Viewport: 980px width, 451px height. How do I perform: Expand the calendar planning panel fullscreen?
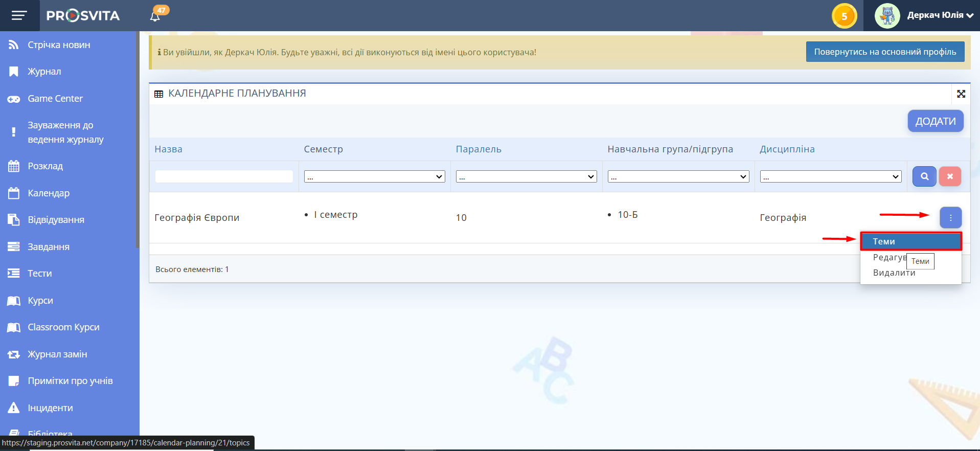(x=961, y=94)
